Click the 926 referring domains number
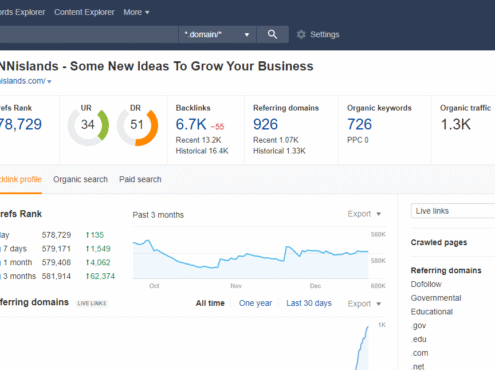This screenshot has height=370, width=495. [x=265, y=124]
